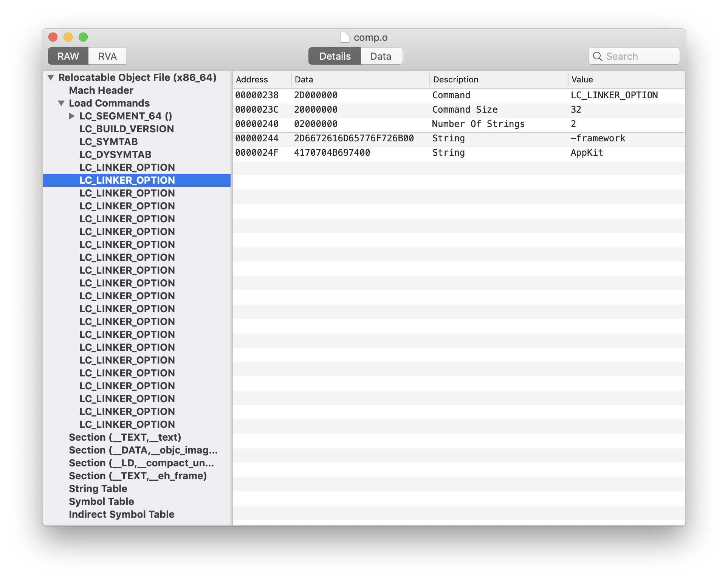This screenshot has width=728, height=582.
Task: Click the magnifying glass search icon
Action: coord(598,56)
